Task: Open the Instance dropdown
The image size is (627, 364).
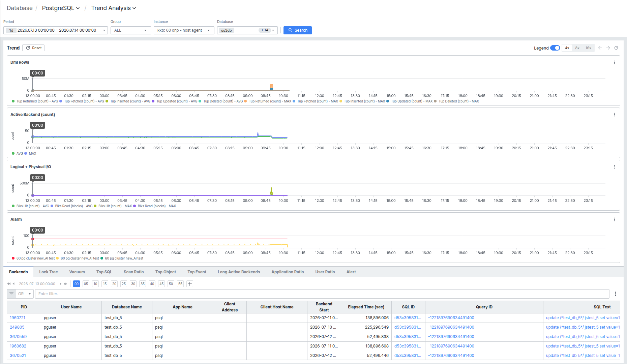Action: (184, 30)
